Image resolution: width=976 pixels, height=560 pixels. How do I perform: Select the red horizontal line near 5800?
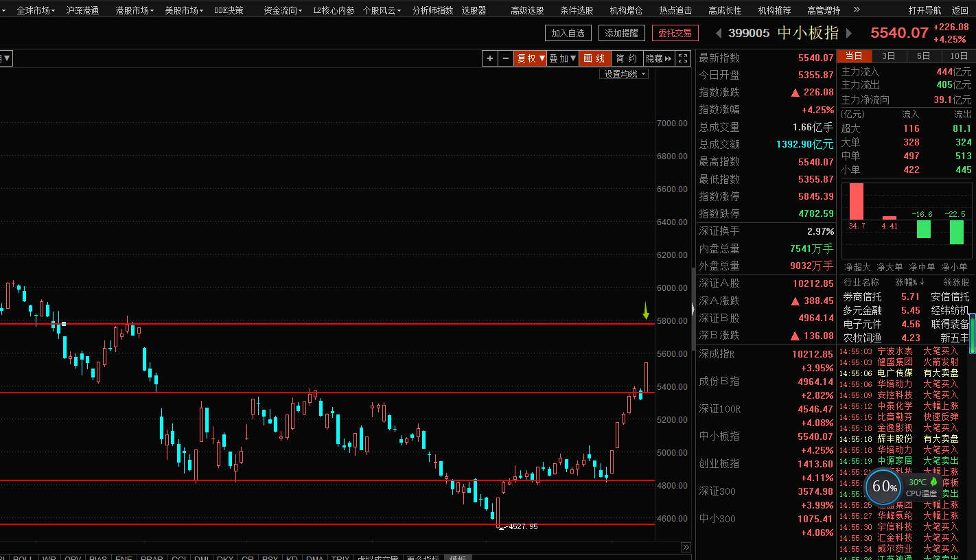point(327,324)
